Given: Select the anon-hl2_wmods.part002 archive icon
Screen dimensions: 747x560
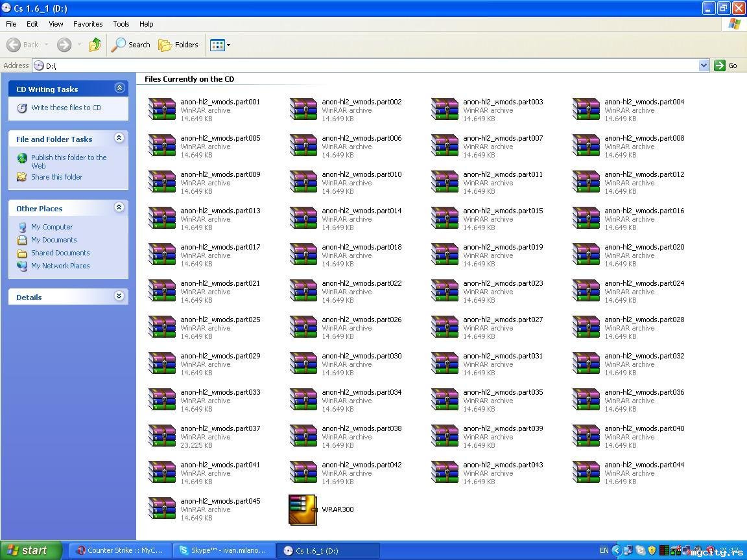Looking at the screenshot, I should tap(303, 109).
